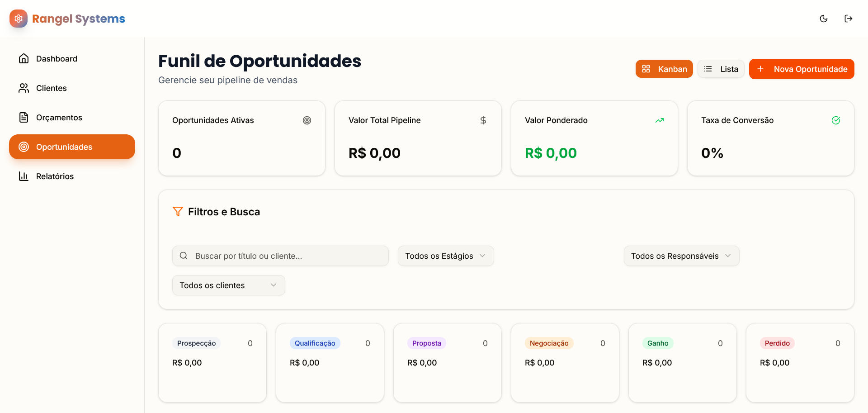
Task: Switch to Kanban view
Action: pyautogui.click(x=664, y=69)
